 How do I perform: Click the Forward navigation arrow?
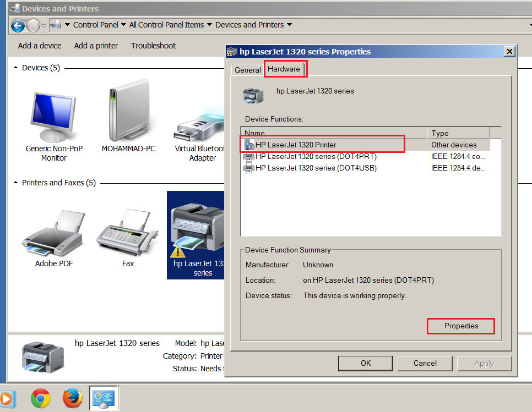coord(33,25)
